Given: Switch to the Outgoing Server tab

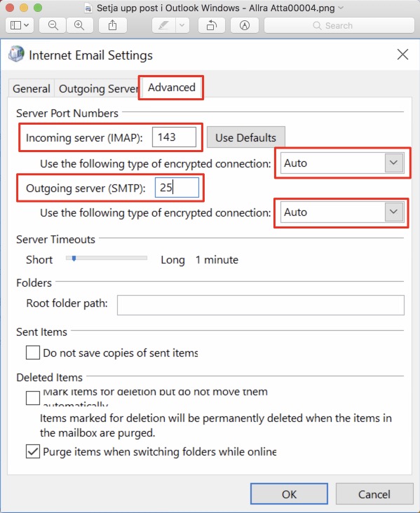Looking at the screenshot, I should point(98,88).
